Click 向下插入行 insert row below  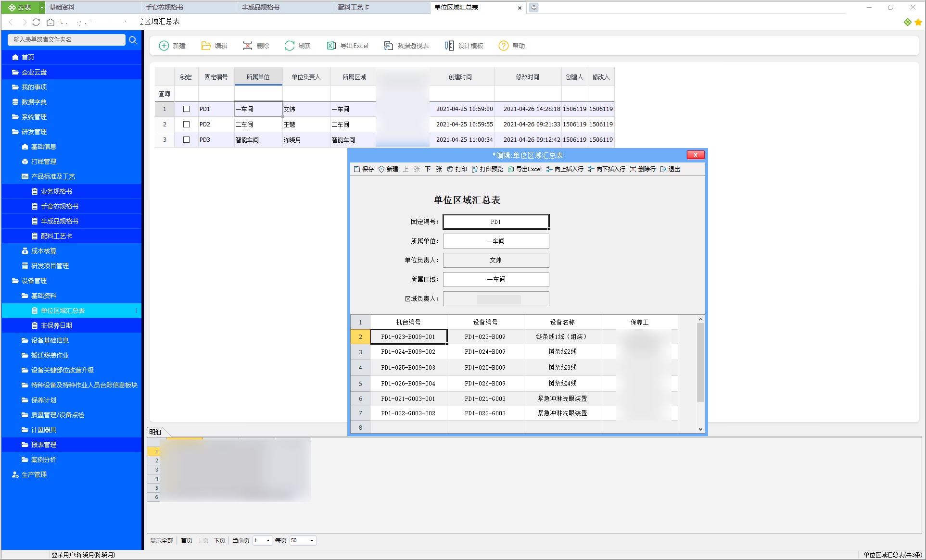click(607, 169)
